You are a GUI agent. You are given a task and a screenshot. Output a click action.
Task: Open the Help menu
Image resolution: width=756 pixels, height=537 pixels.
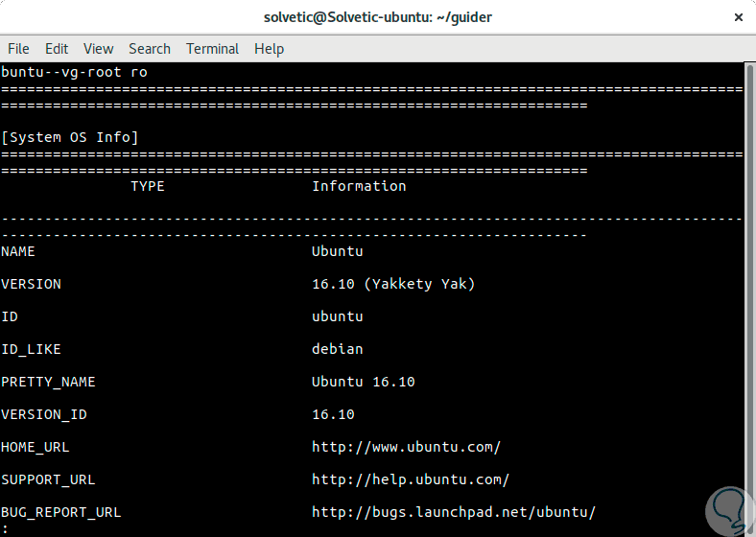pos(269,49)
